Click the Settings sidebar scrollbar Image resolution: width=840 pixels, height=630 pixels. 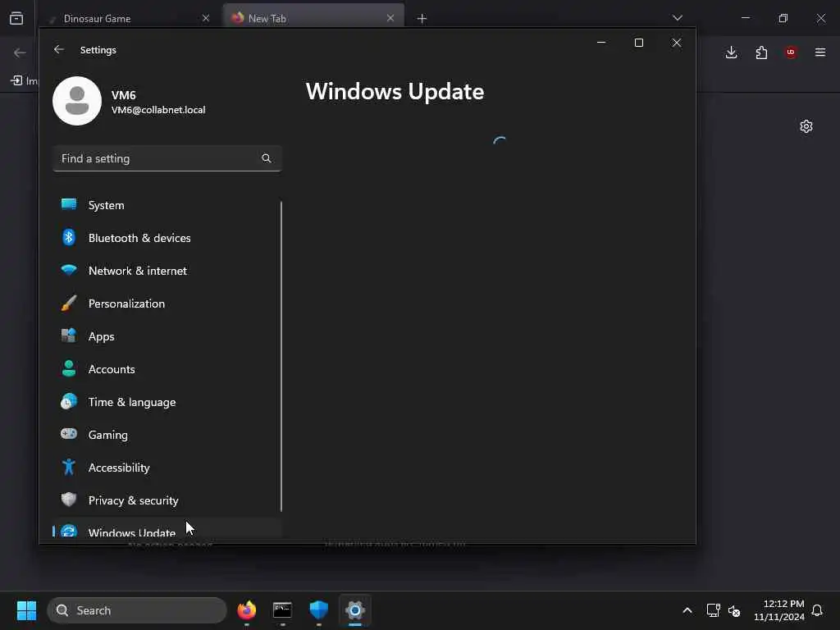[281, 356]
